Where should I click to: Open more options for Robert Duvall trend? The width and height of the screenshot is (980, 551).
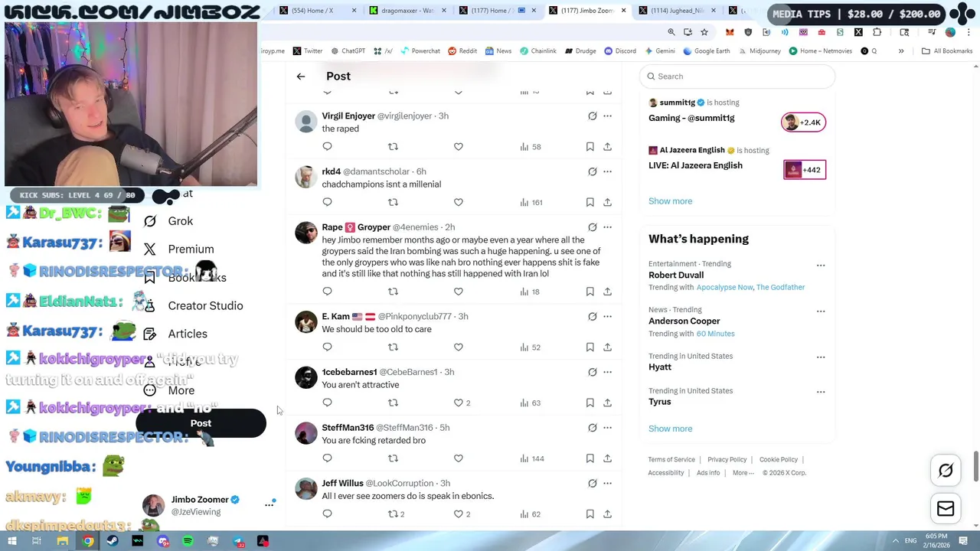(x=821, y=266)
